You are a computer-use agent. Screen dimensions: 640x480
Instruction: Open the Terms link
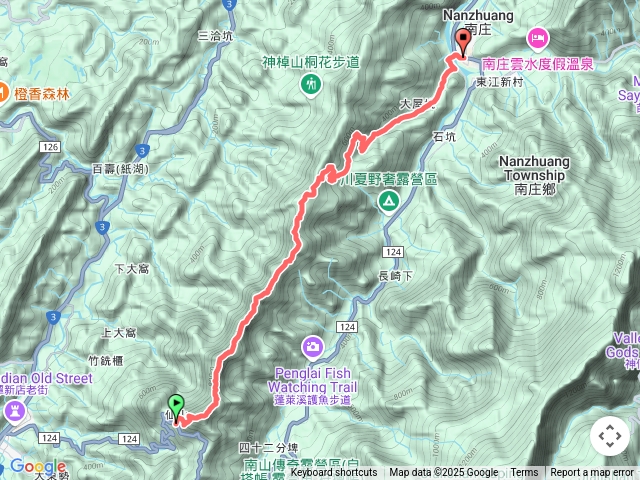(524, 473)
